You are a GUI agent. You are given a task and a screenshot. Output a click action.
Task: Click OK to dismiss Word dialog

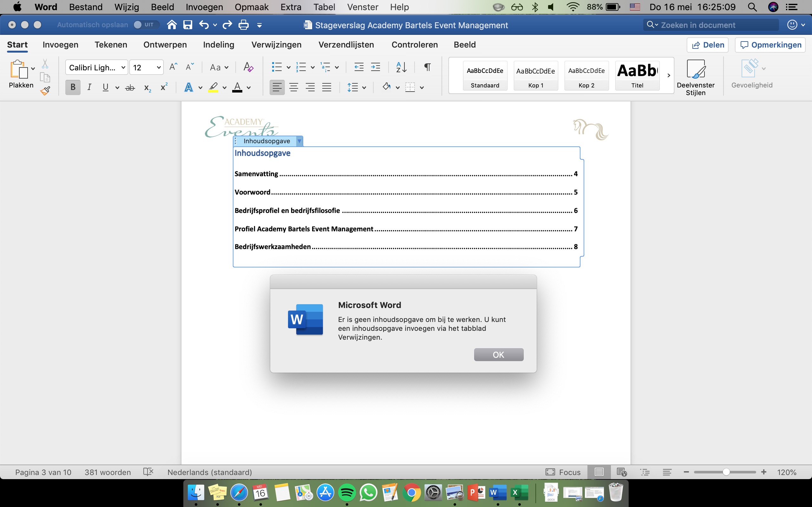(498, 355)
